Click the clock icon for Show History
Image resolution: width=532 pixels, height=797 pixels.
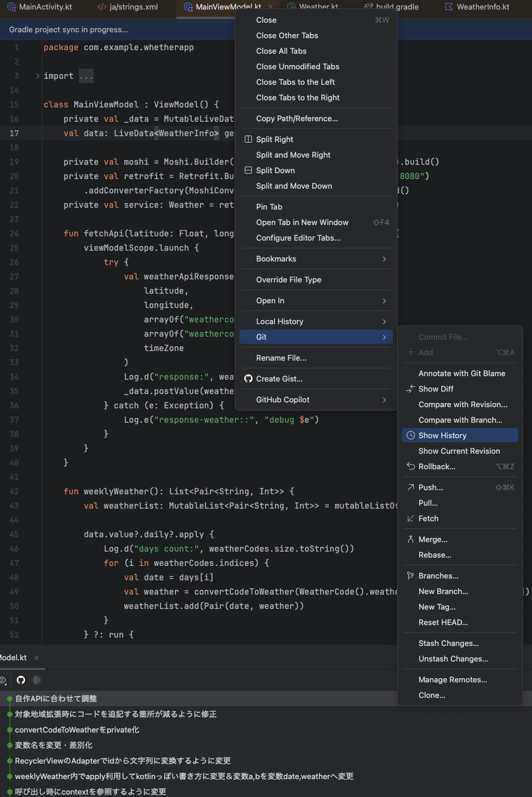(411, 435)
